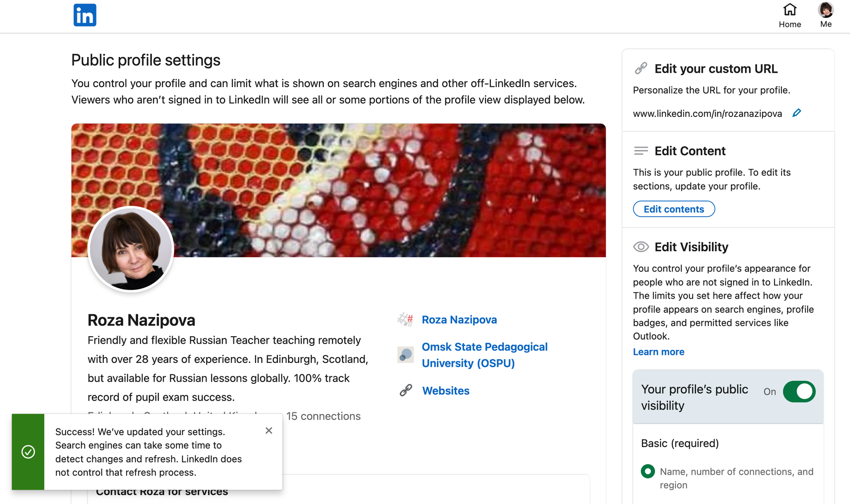Click the pencil icon to edit custom URL

point(797,113)
